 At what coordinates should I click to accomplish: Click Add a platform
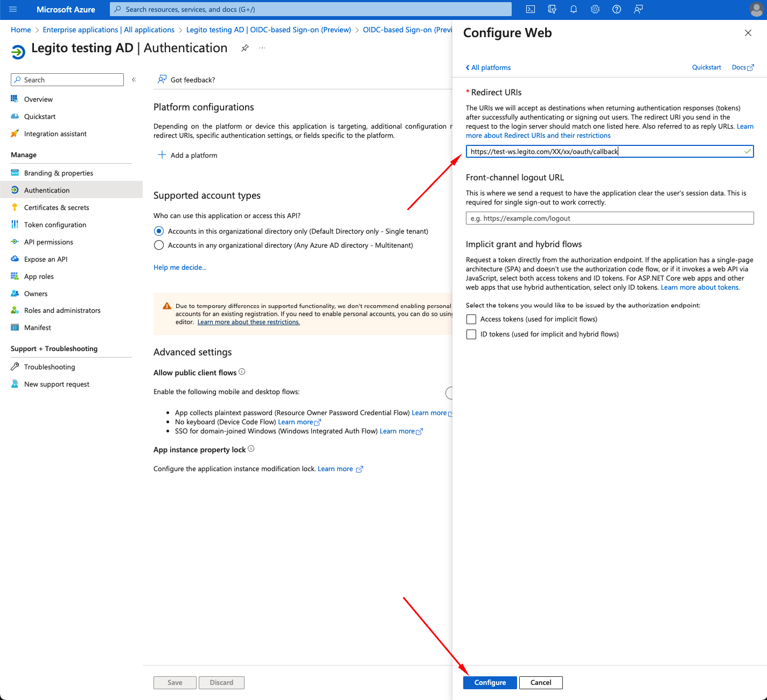187,155
